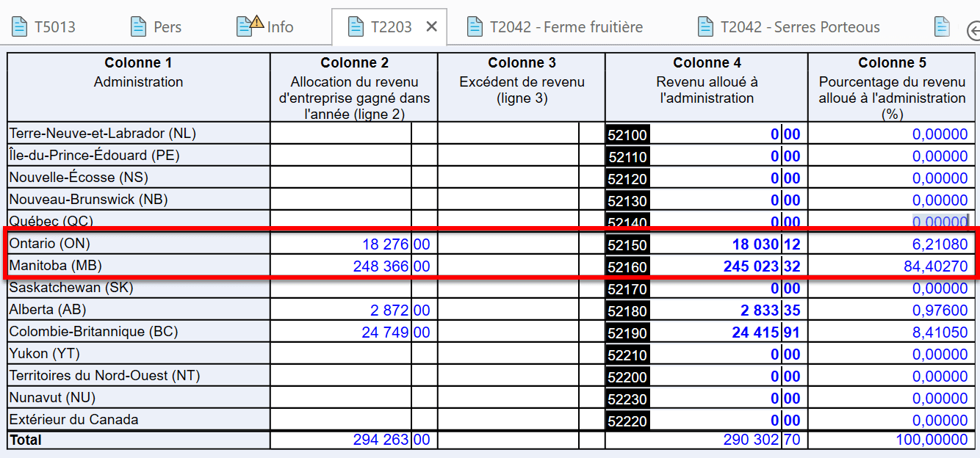This screenshot has height=458, width=980.
Task: Select Manitoba's percentage value 84,40270
Action: click(x=935, y=266)
